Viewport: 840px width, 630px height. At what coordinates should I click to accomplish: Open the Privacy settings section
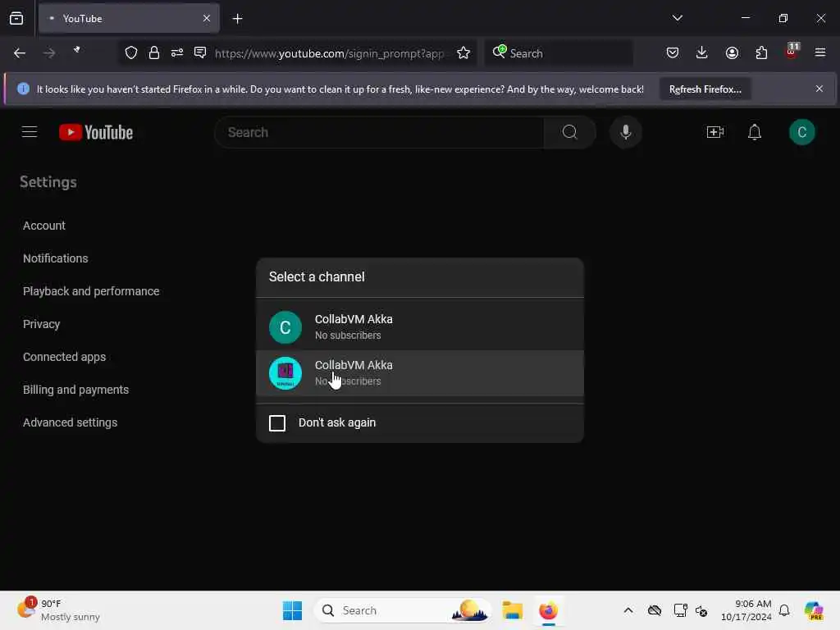click(x=41, y=324)
